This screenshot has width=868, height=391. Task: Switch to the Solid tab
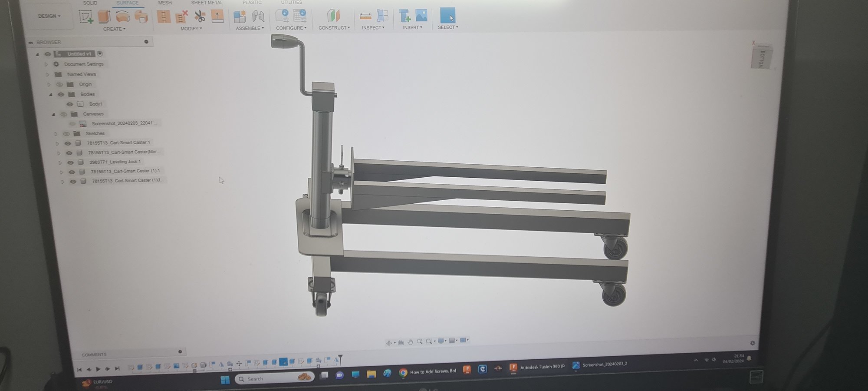90,3
